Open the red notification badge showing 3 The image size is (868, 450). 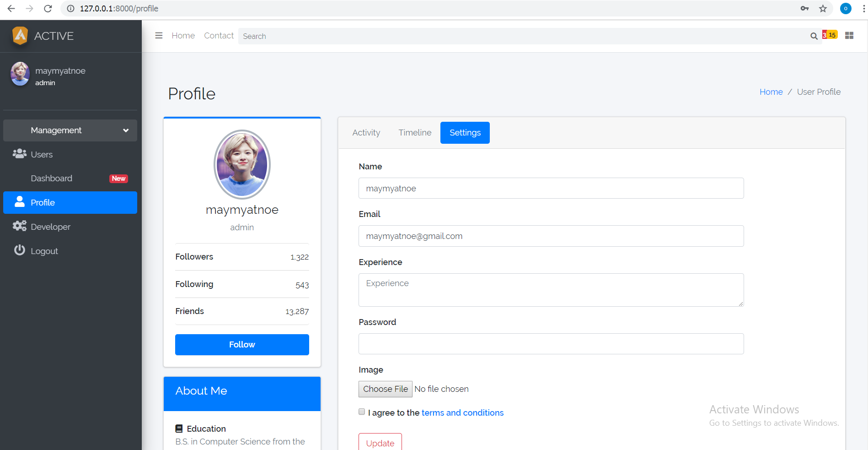click(824, 35)
